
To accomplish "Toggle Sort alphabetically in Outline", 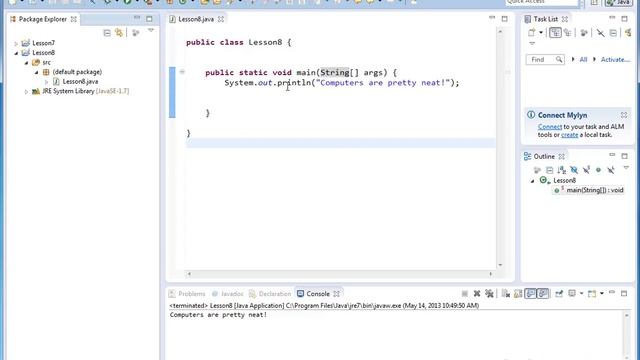I will 562,170.
